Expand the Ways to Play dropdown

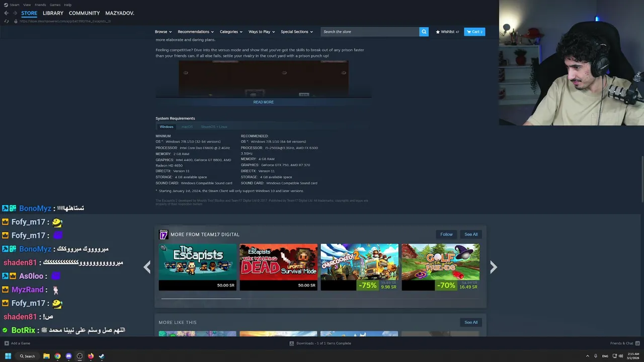click(261, 32)
